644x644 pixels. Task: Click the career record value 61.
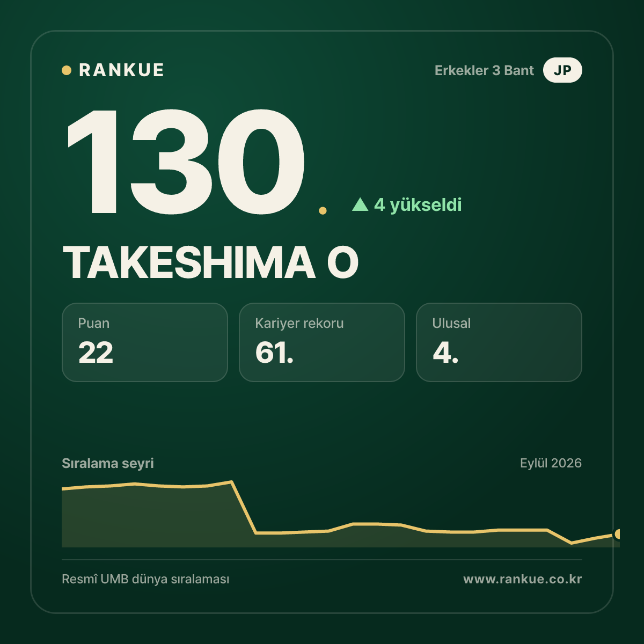274,353
